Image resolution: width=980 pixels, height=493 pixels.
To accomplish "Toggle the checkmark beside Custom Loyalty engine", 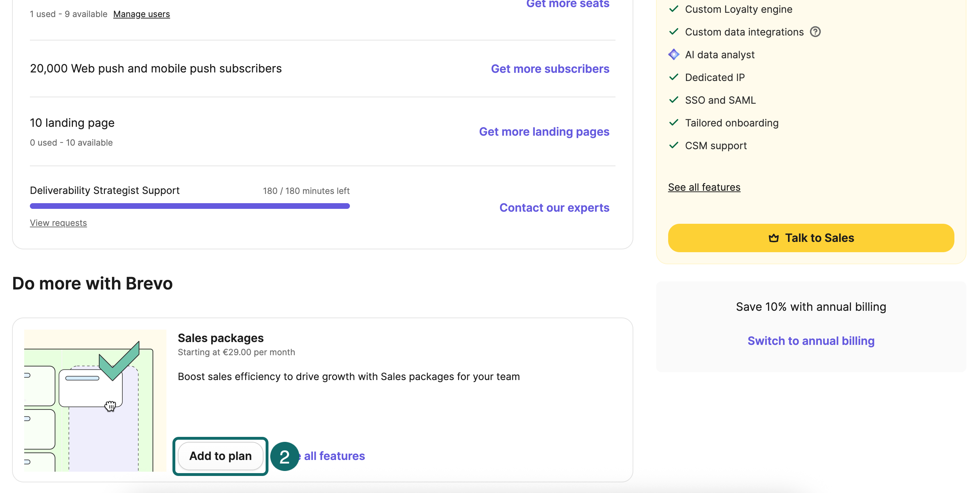I will click(x=674, y=9).
